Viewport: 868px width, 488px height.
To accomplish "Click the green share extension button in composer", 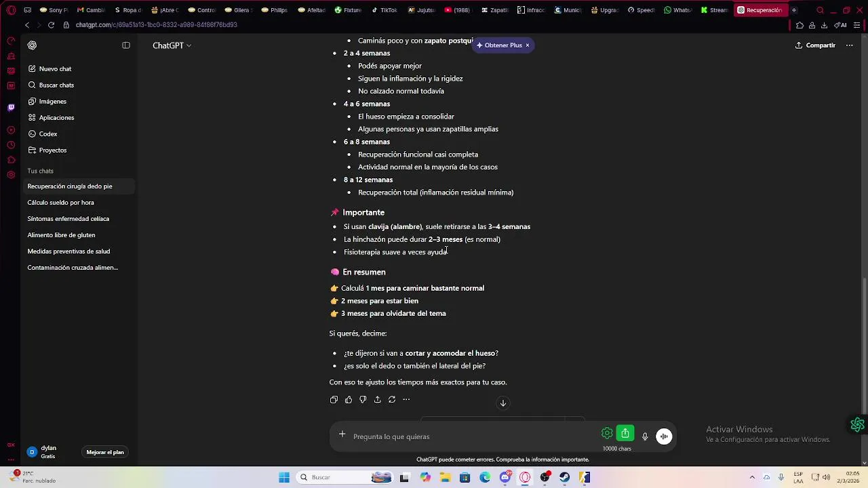I will pyautogui.click(x=625, y=433).
